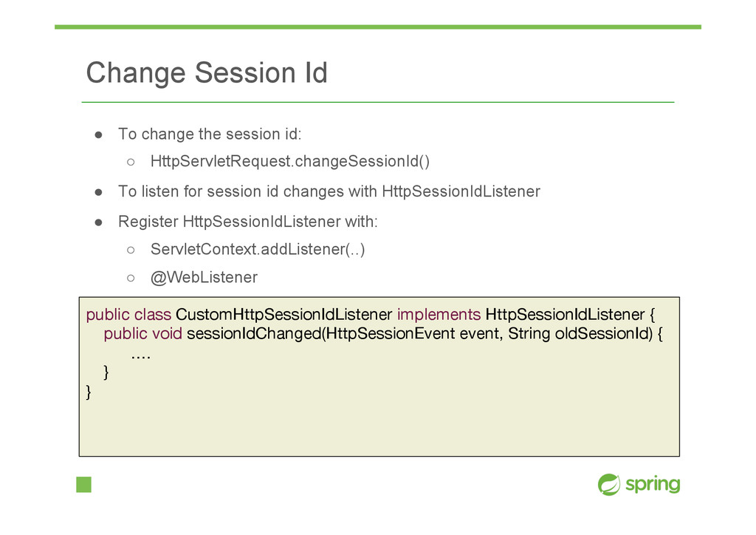Viewport: 756px width, 535px height.
Task: Click the HttpServletRequest.changeSessionId() text
Action: coord(289,161)
